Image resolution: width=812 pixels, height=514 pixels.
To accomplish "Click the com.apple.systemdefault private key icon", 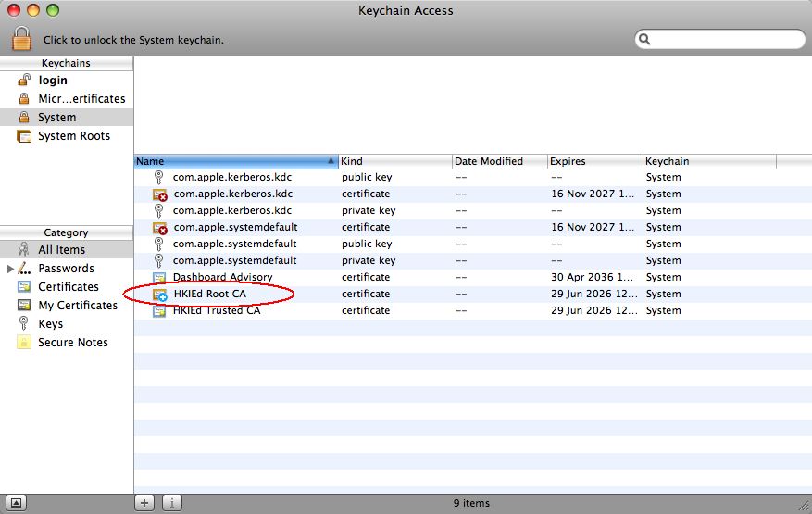I will point(159,260).
